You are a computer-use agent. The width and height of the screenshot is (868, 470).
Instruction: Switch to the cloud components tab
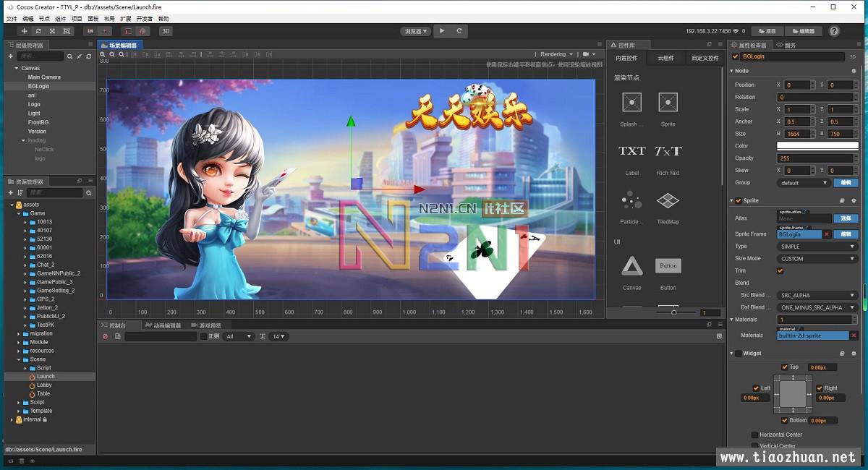(x=665, y=58)
